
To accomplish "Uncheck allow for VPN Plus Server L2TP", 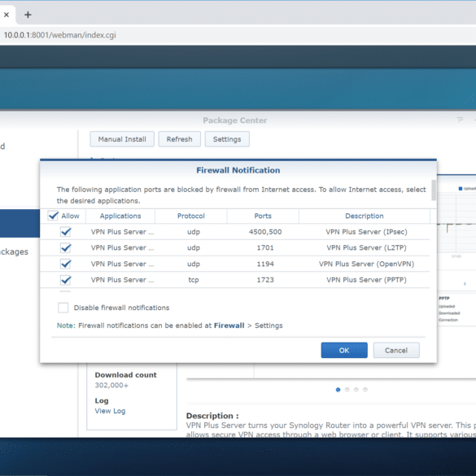I will tap(66, 247).
